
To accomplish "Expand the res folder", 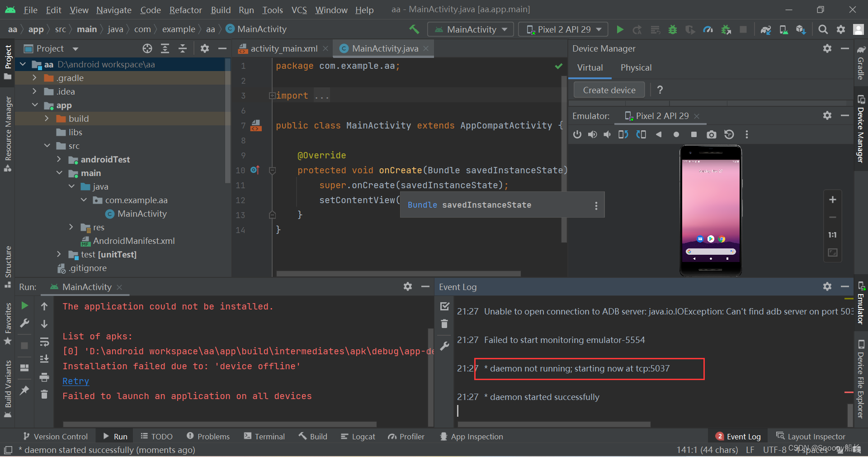I will (71, 227).
